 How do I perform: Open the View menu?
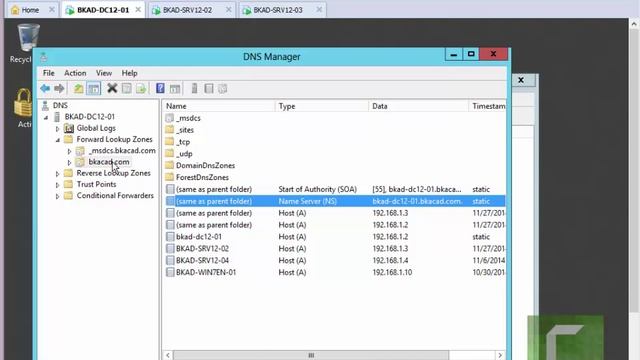click(x=104, y=73)
